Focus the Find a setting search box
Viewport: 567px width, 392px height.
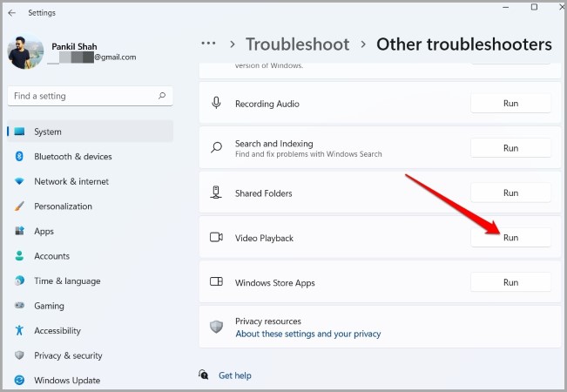(90, 96)
